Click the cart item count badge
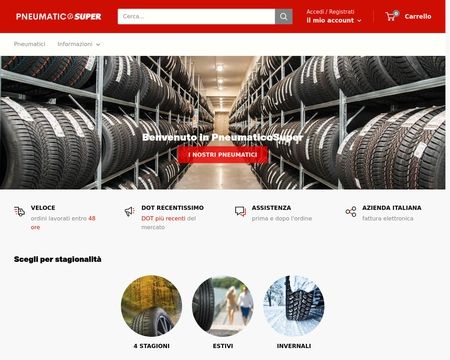Viewport: 450px width, 360px height. [x=396, y=13]
